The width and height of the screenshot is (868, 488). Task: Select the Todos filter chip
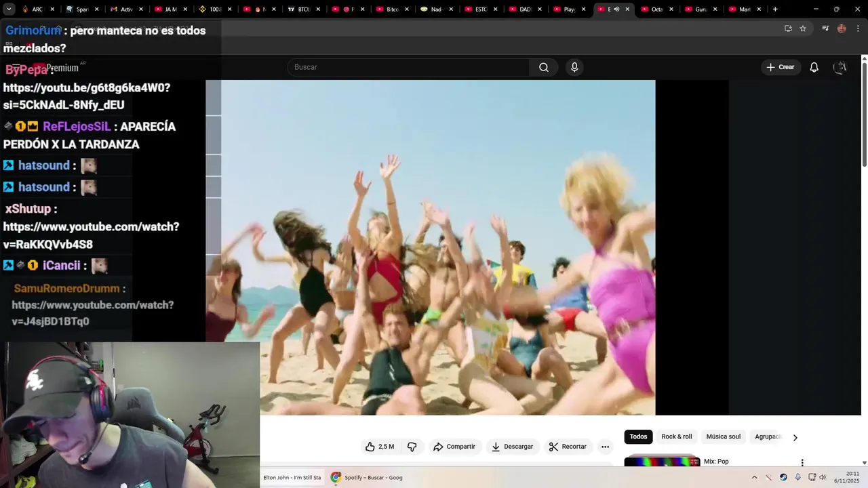[638, 437]
